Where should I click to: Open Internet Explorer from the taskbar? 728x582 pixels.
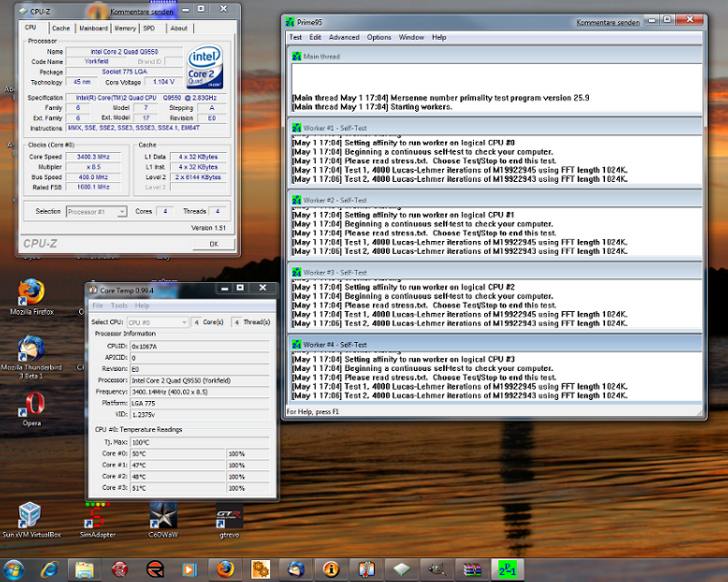click(50, 569)
